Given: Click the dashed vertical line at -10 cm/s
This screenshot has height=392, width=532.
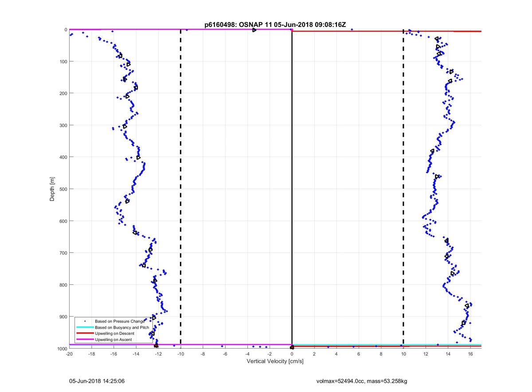Looking at the screenshot, I should (x=180, y=189).
